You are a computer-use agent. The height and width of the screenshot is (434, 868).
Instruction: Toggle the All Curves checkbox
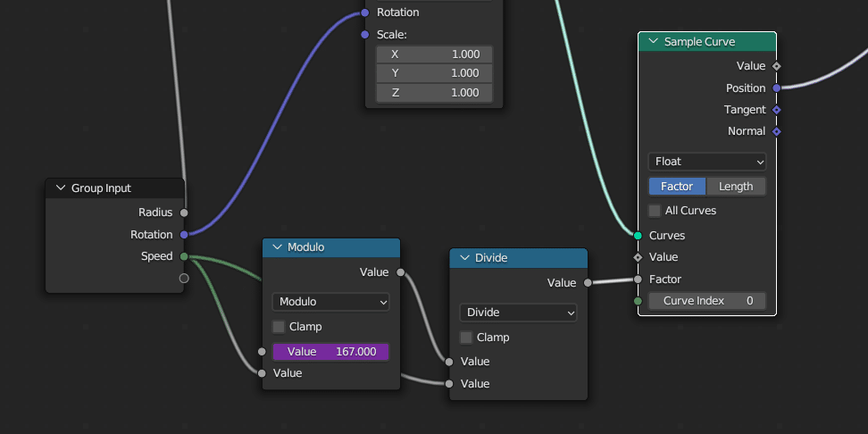pos(655,211)
